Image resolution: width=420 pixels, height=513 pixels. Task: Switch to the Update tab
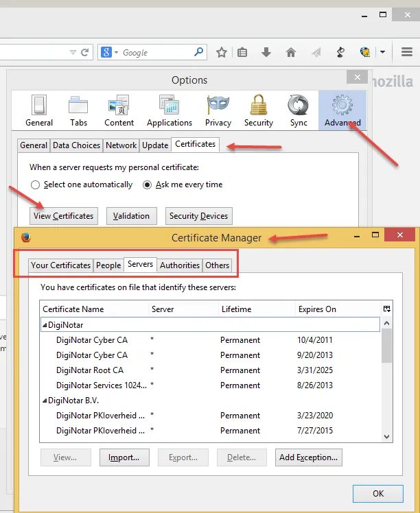[x=155, y=145]
